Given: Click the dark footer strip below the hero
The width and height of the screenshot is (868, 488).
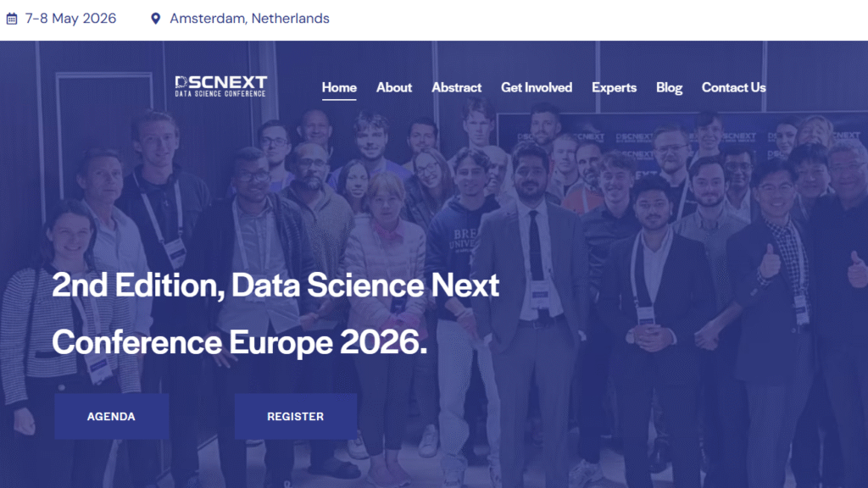Looking at the screenshot, I should coord(434,479).
